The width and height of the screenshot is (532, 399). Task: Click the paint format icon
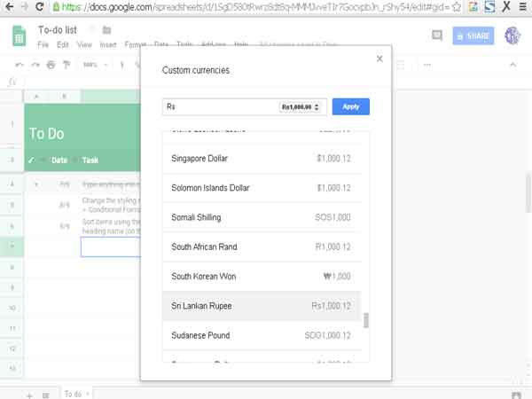coord(66,65)
